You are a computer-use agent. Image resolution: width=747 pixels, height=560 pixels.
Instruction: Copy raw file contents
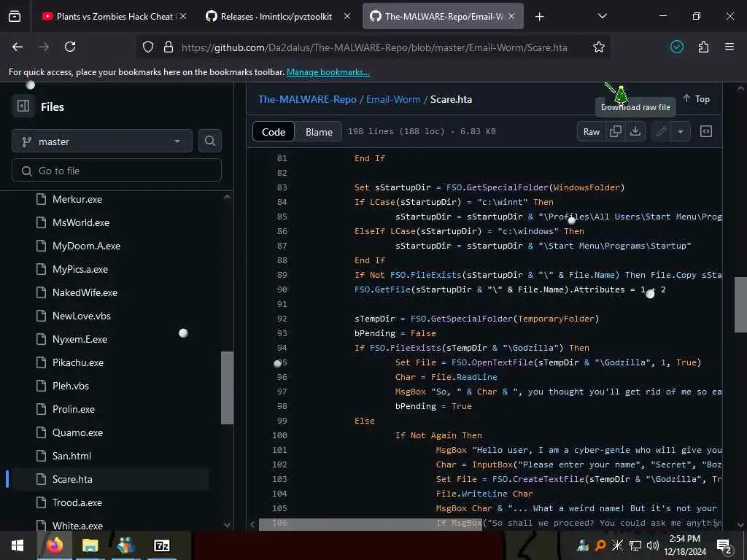616,131
